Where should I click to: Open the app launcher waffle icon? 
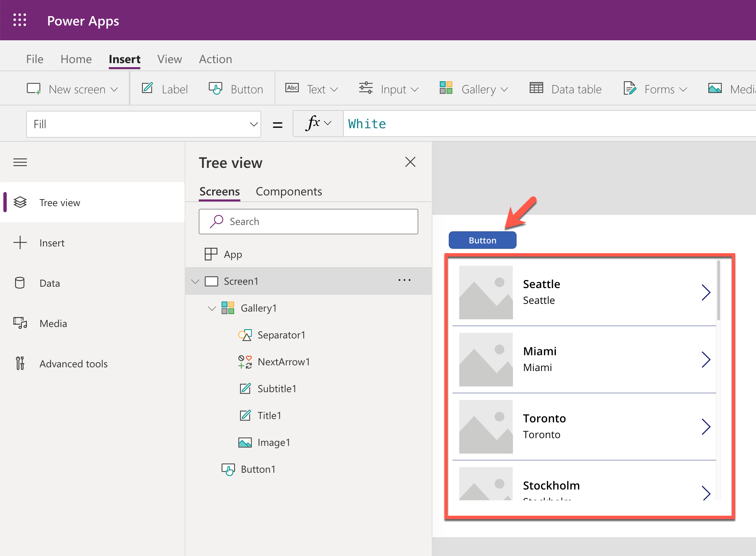click(x=20, y=20)
